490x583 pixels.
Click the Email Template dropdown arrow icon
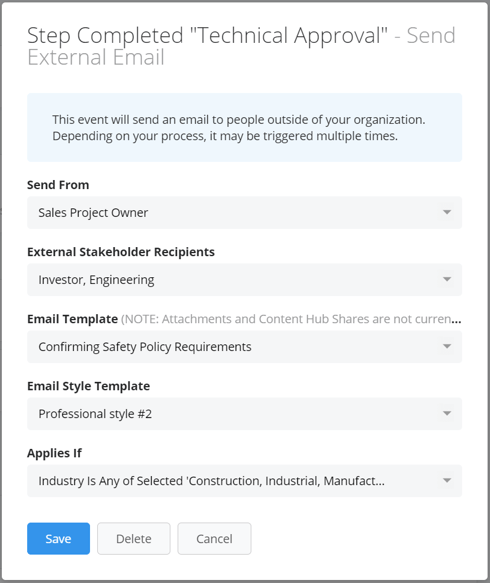[x=447, y=346]
